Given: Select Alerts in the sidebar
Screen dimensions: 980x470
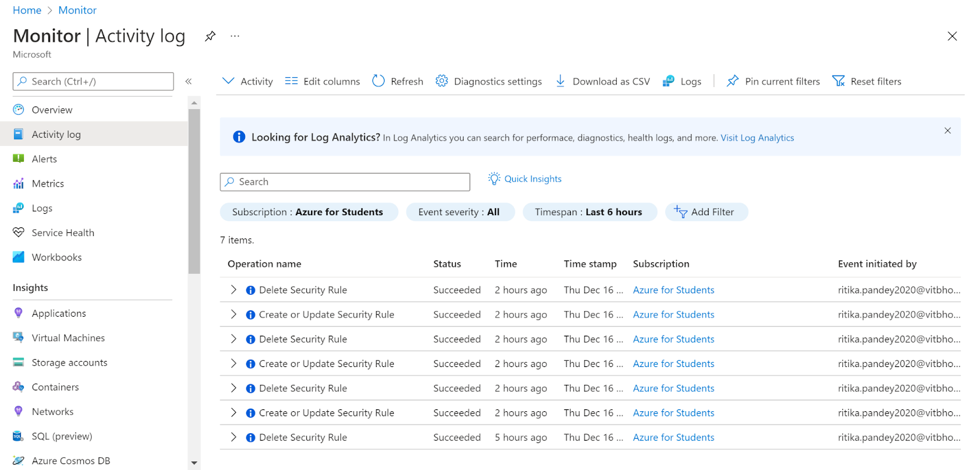Looking at the screenshot, I should pos(44,159).
